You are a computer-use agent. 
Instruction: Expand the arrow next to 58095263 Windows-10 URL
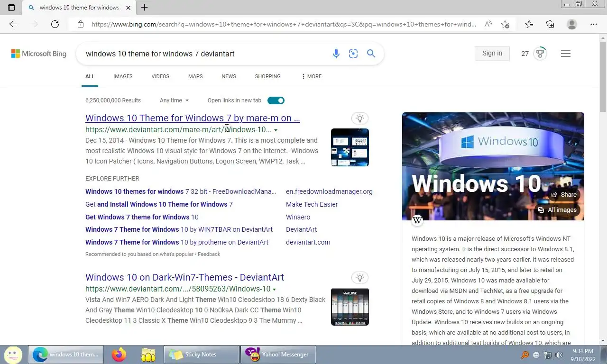(274, 290)
